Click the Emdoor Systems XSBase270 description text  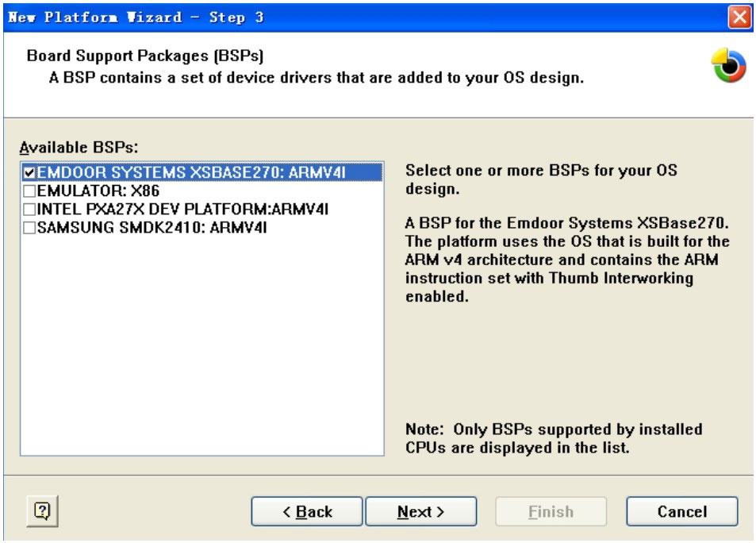pyautogui.click(x=567, y=259)
